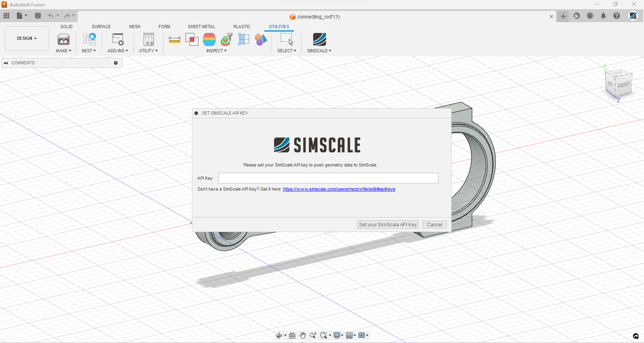Expand the UTILITY dropdown menu
The image size is (644, 343).
point(149,51)
